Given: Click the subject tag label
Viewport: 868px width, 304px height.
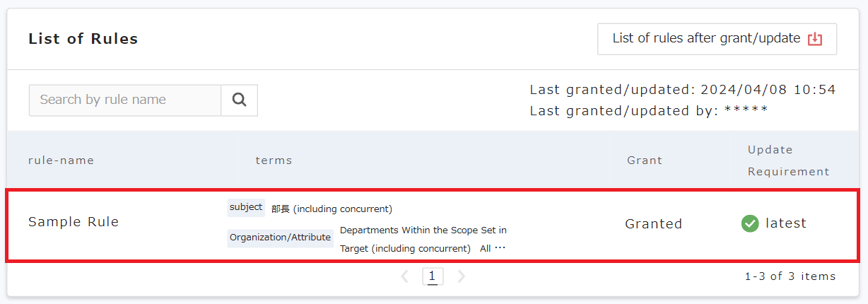Looking at the screenshot, I should click(246, 208).
